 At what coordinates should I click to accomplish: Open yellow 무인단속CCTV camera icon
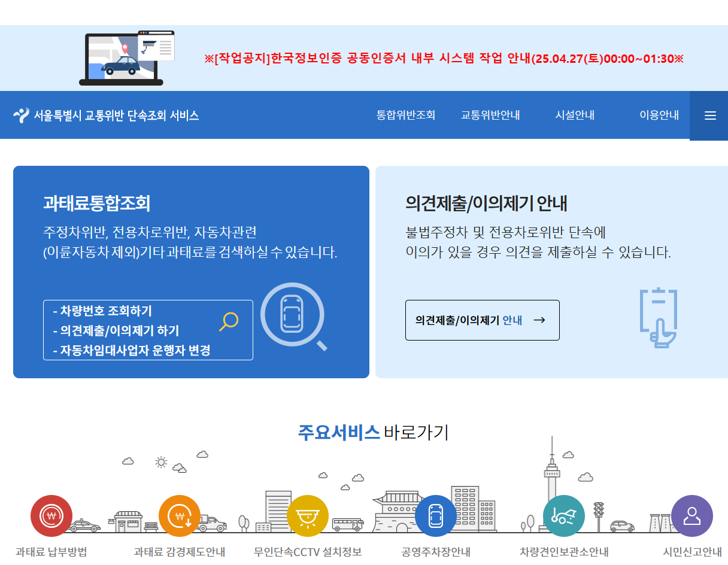308,516
